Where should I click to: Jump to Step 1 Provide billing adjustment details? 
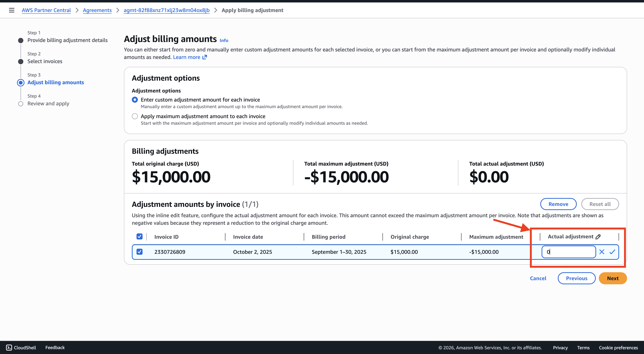(x=67, y=40)
